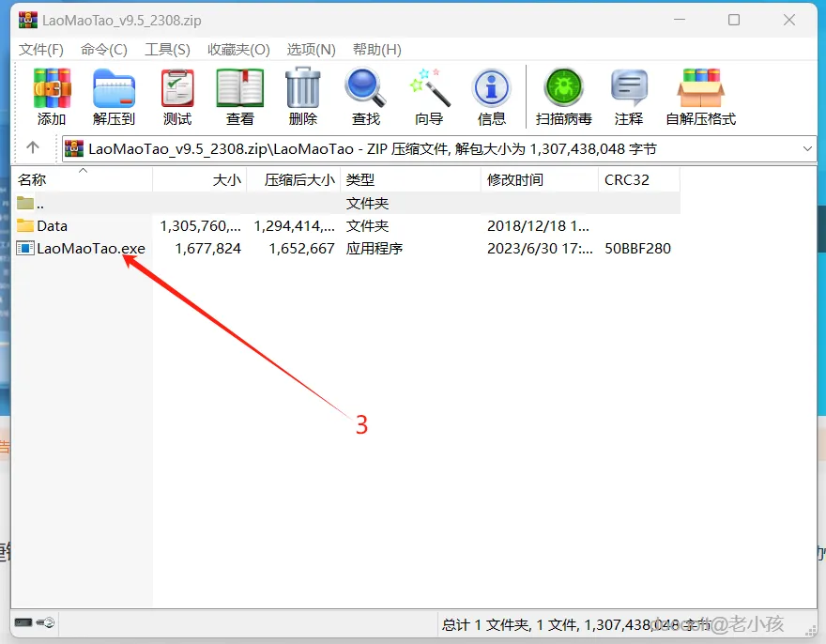Click the WinRAR icon in the address bar
The width and height of the screenshot is (826, 644).
(74, 148)
